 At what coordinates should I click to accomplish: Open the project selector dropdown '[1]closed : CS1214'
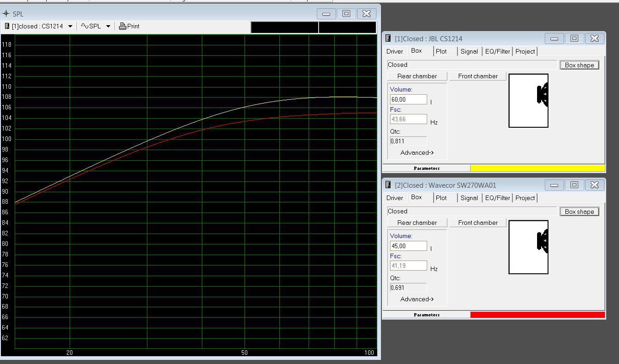[x=70, y=27]
